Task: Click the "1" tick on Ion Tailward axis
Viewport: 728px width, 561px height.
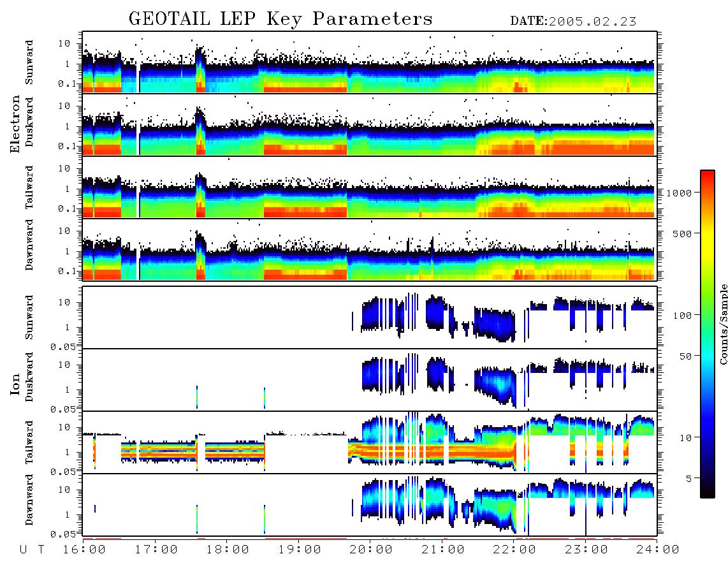Action: (68, 453)
